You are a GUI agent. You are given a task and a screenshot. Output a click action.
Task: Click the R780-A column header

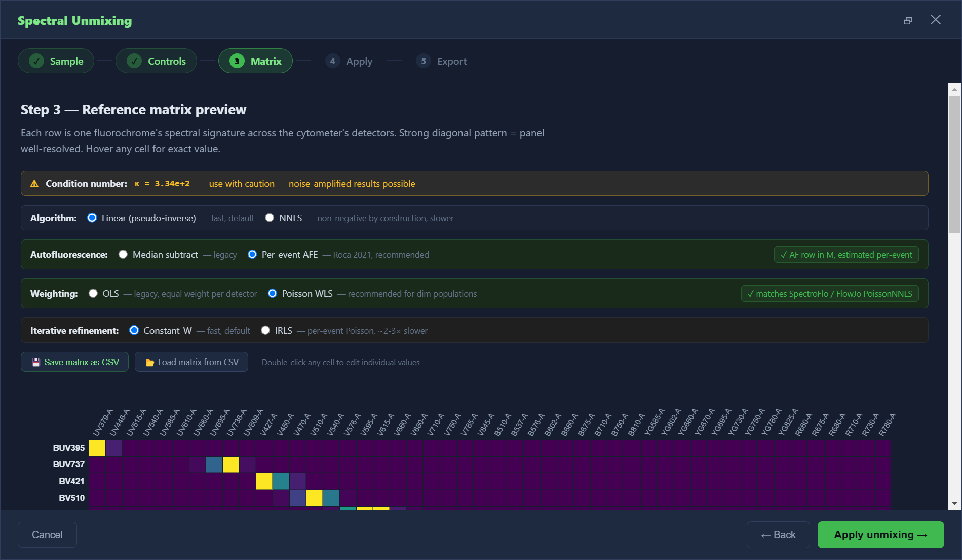click(x=888, y=425)
